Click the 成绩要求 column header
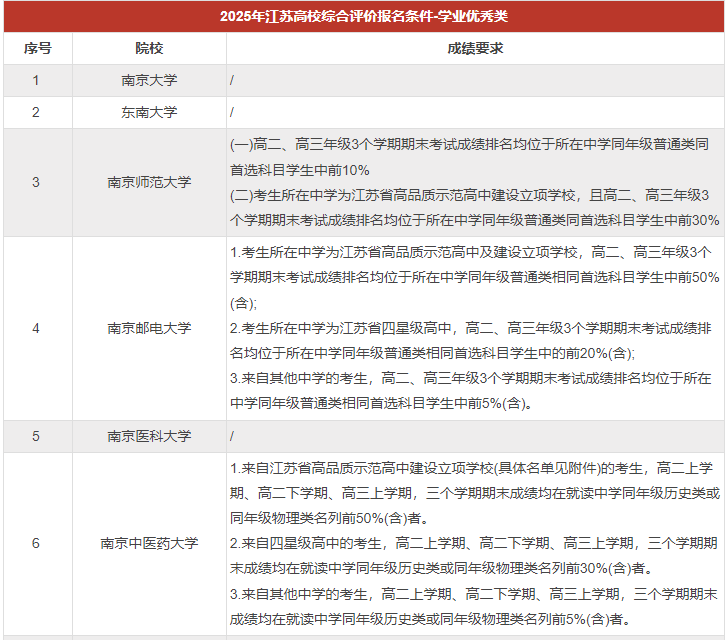Viewport: 726px width, 640px height. pyautogui.click(x=475, y=49)
